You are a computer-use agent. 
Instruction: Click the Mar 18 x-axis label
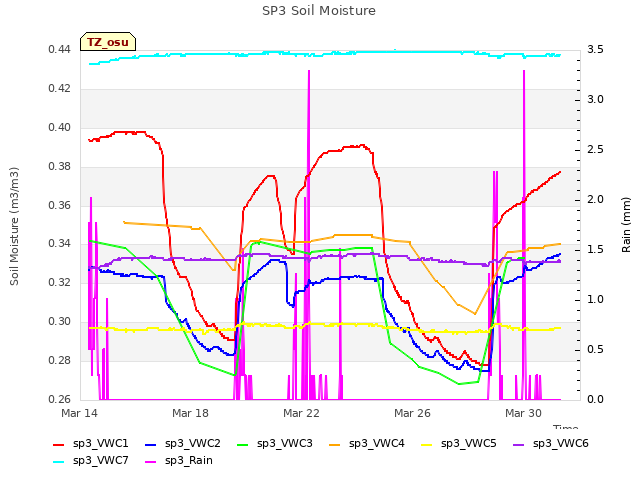click(x=190, y=413)
